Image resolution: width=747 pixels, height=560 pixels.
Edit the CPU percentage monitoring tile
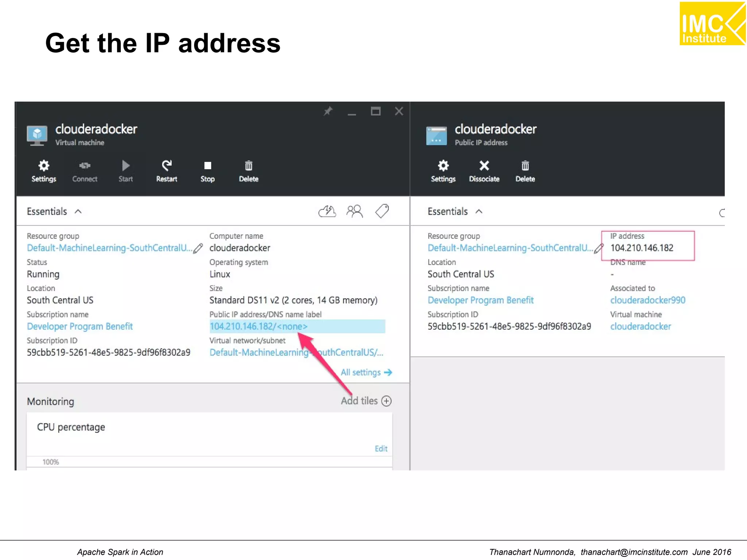(x=381, y=448)
